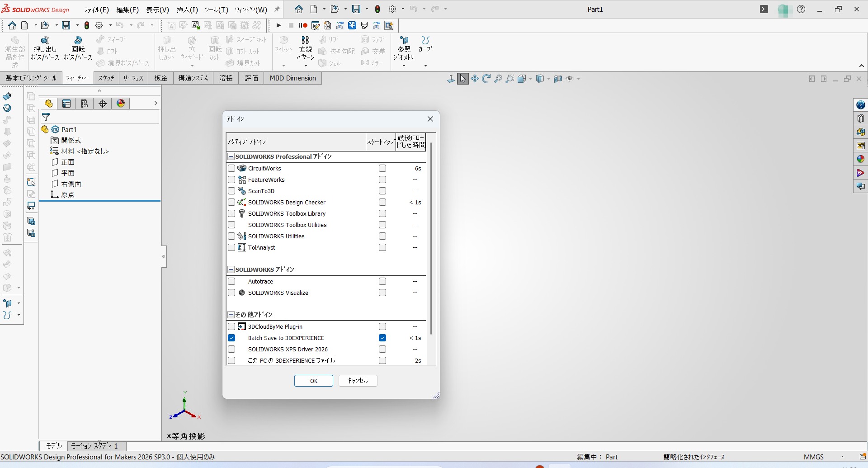Enable SOLIDWORKS Toolbox Library checkbox
868x468 pixels.
pos(231,213)
